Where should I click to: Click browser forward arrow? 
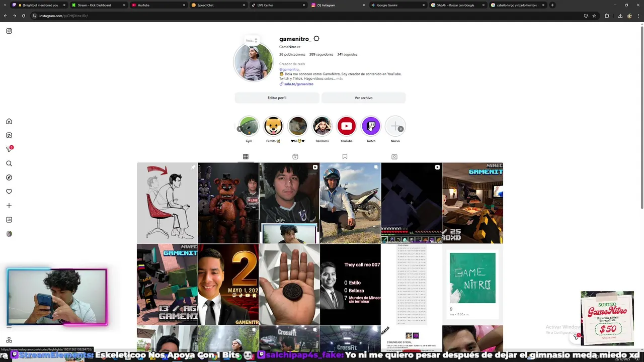(x=14, y=16)
